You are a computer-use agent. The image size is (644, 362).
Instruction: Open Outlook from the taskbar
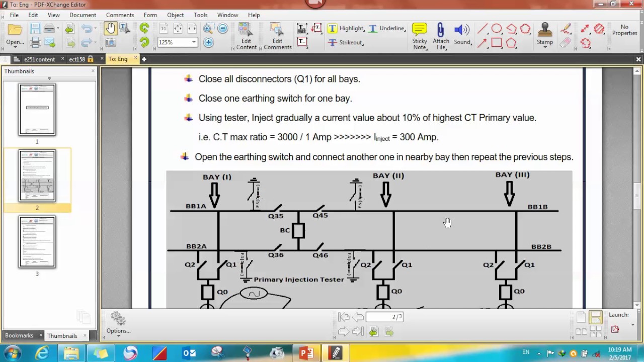click(189, 353)
